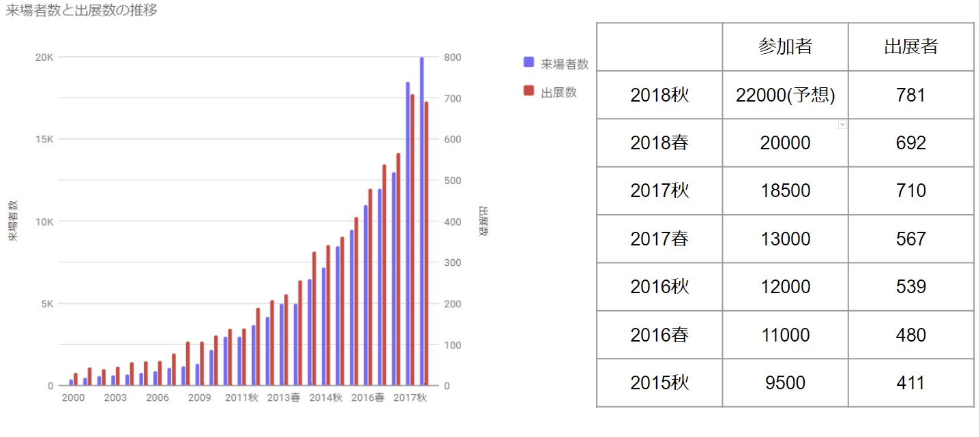Click the 10K left axis label
The height and width of the screenshot is (437, 980).
44,222
